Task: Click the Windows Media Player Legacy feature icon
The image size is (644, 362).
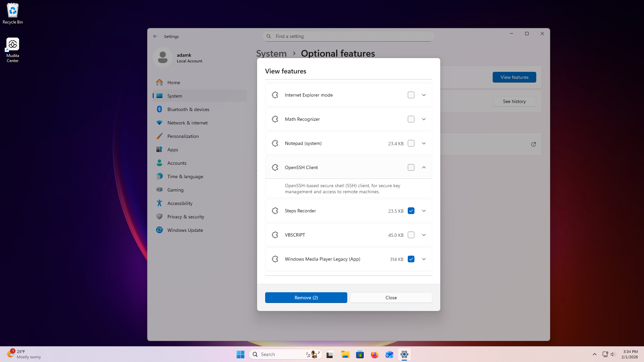Action: coord(275,259)
